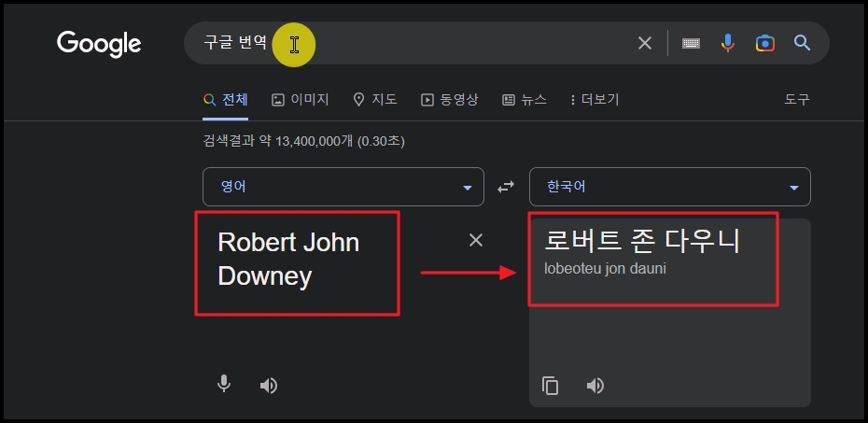
Task: Translate by voice using source microphone
Action: click(224, 384)
